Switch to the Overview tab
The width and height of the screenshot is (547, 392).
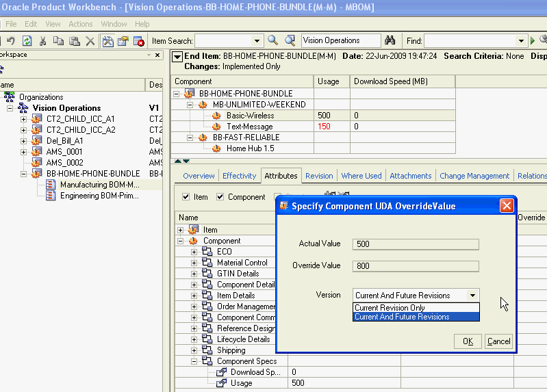pyautogui.click(x=199, y=176)
